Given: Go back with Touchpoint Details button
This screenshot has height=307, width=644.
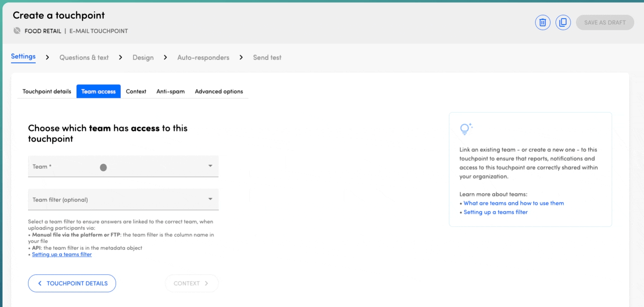Looking at the screenshot, I should tap(72, 283).
